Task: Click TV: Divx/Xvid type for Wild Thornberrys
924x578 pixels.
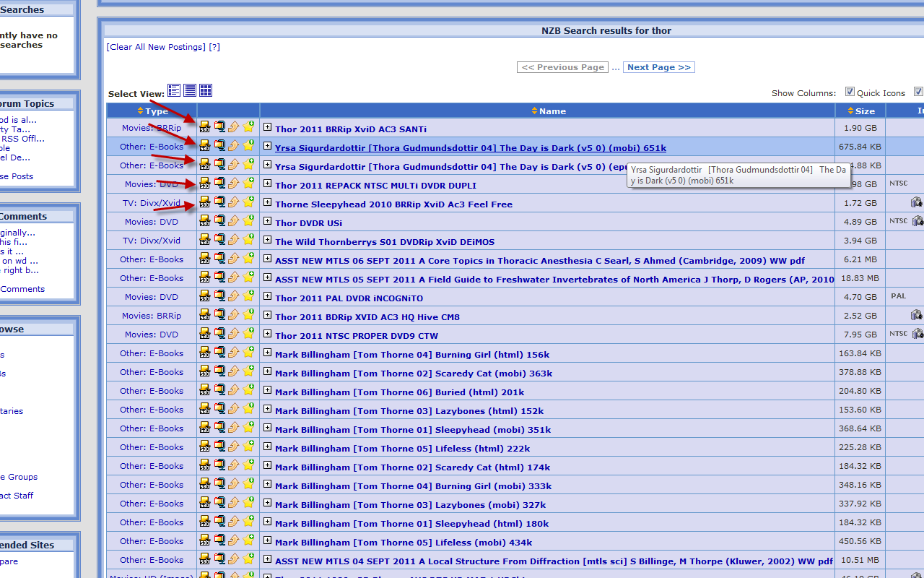Action: (152, 241)
